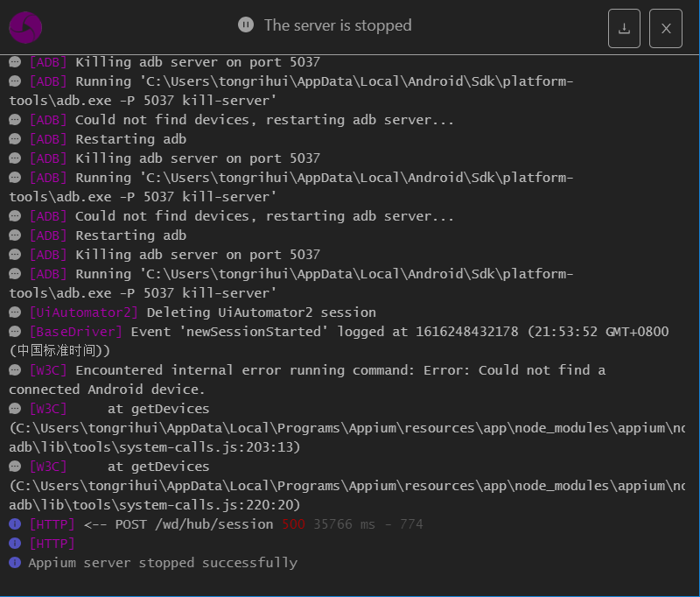700x597 pixels.
Task: Click the 'POST /wd/hub/session 500' HTTP line
Action: [x=216, y=523]
